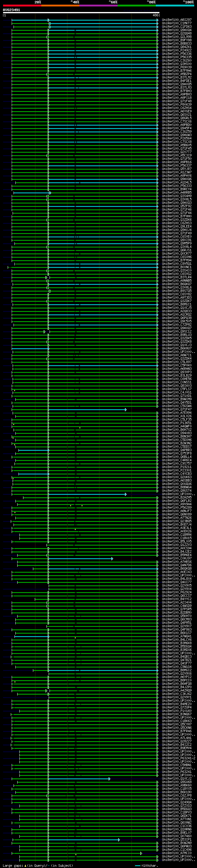
Task: Select hit label UniRef100_P63241-2
Action: click(x=179, y=758)
